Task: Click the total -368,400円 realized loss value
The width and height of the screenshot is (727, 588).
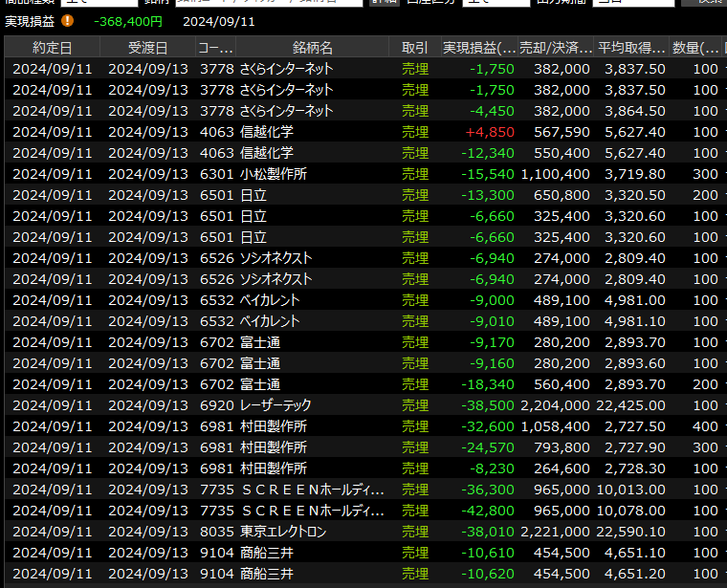Action: pyautogui.click(x=128, y=20)
